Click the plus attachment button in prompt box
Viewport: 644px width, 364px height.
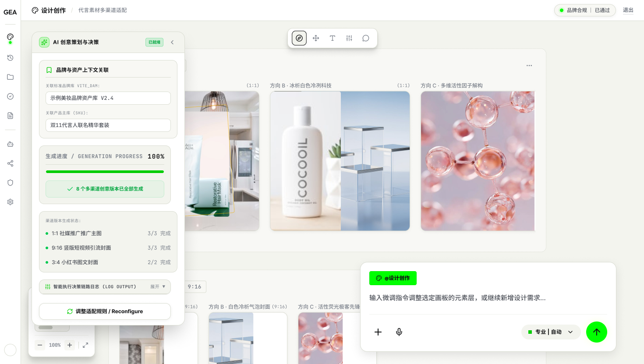point(378,332)
